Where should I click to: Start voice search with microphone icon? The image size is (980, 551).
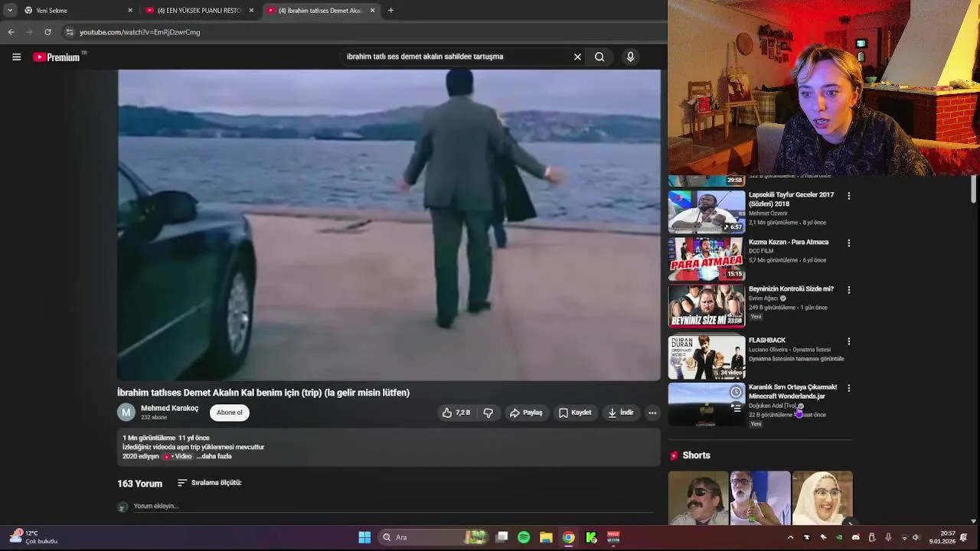click(x=630, y=57)
